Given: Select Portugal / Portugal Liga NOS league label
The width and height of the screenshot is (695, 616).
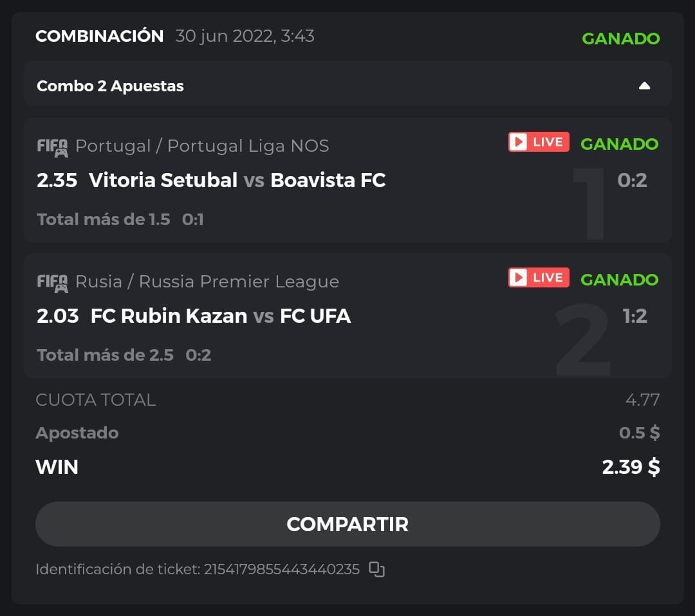Looking at the screenshot, I should point(202,146).
